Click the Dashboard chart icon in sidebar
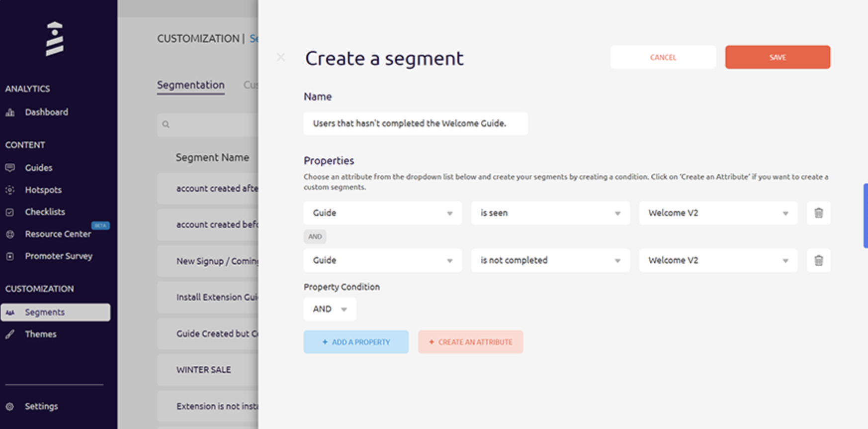Screen dimensions: 868x429 coord(10,112)
